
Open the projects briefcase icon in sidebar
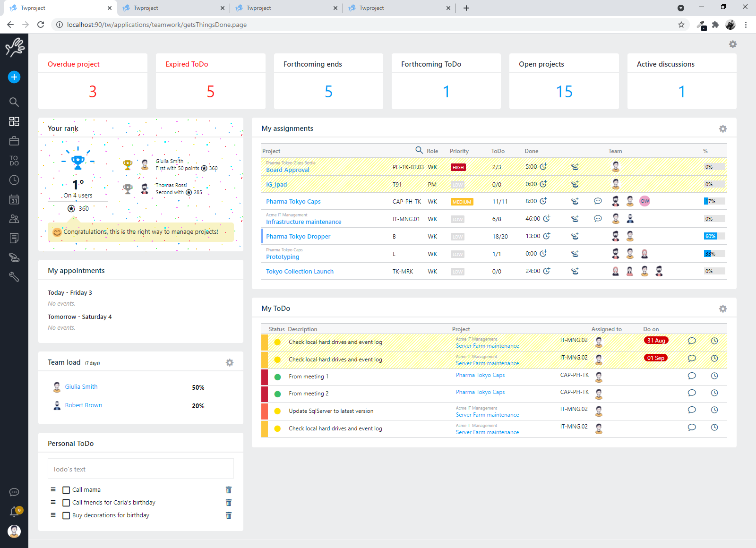(14, 141)
